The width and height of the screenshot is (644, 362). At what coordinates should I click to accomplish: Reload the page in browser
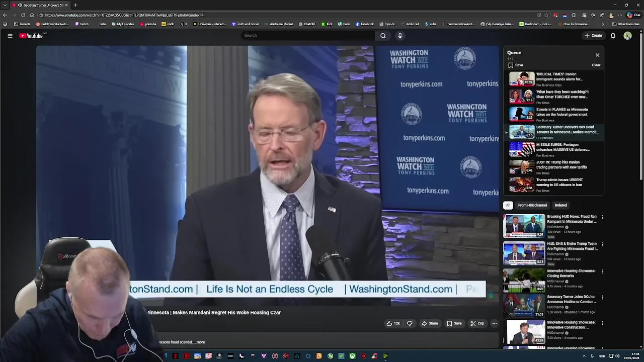pos(23,15)
